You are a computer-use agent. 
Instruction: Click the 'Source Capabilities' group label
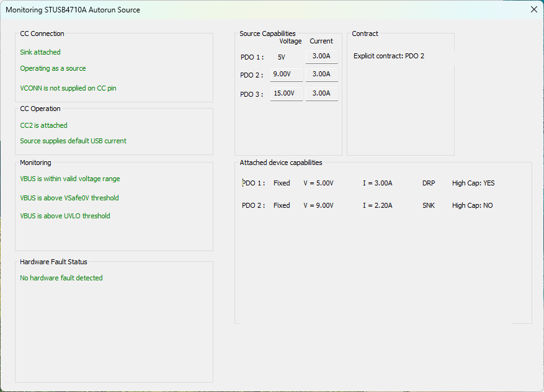(x=267, y=33)
